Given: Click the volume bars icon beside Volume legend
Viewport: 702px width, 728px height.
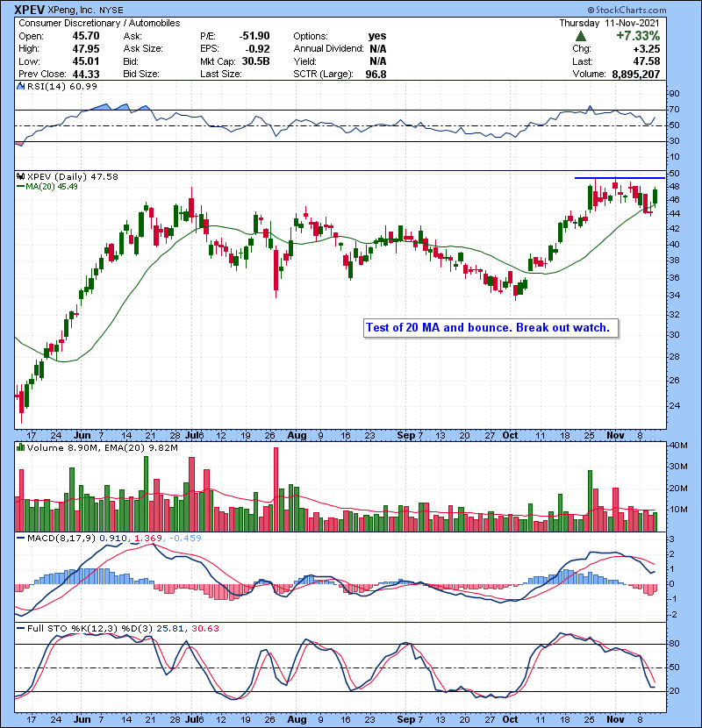Looking at the screenshot, I should (x=20, y=447).
